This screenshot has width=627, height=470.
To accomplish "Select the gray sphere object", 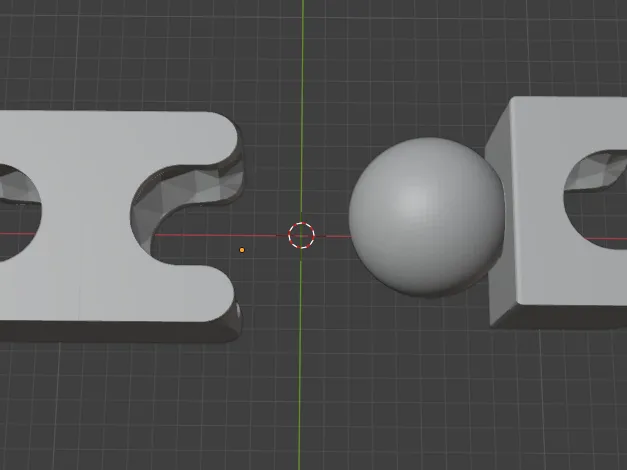I will (426, 217).
